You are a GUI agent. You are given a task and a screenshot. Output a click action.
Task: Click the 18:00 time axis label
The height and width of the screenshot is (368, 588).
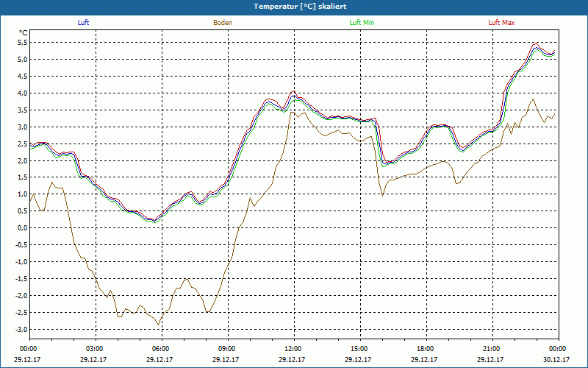[x=426, y=349]
